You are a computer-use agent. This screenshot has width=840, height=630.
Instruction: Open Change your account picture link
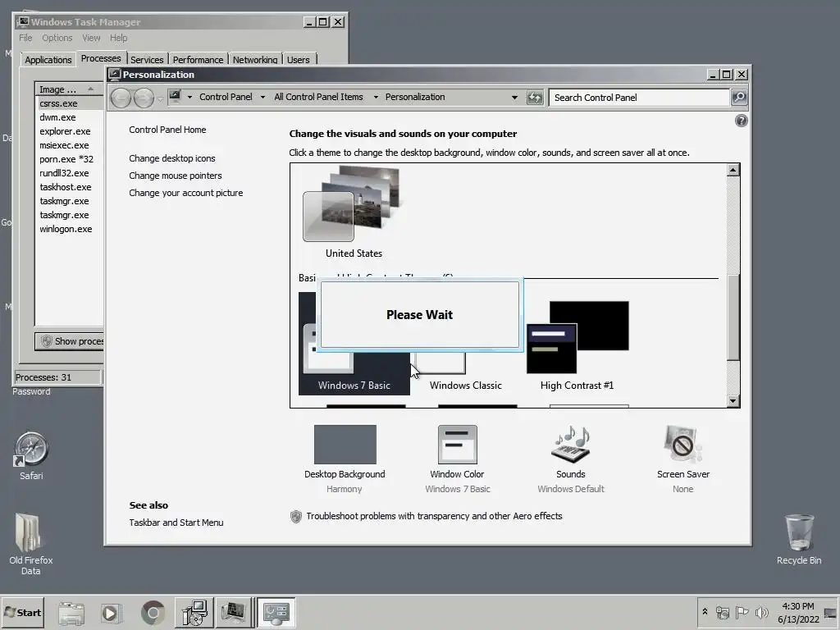[186, 193]
